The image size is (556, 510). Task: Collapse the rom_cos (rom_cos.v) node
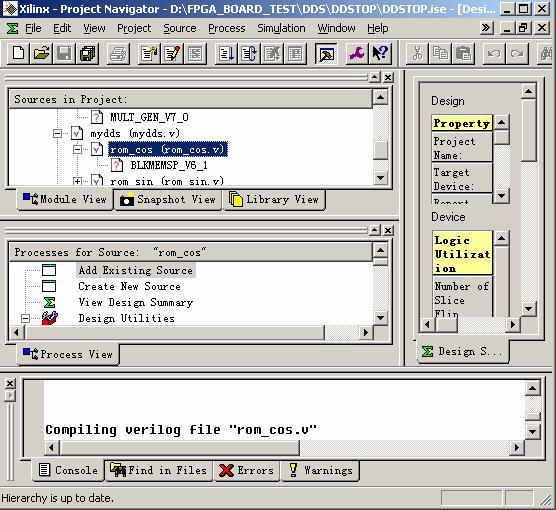click(x=77, y=150)
